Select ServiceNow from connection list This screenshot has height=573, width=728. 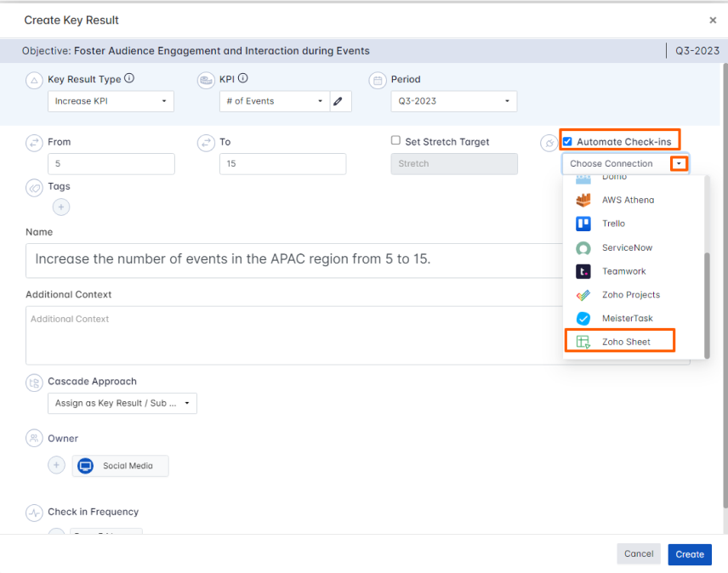coord(634,247)
